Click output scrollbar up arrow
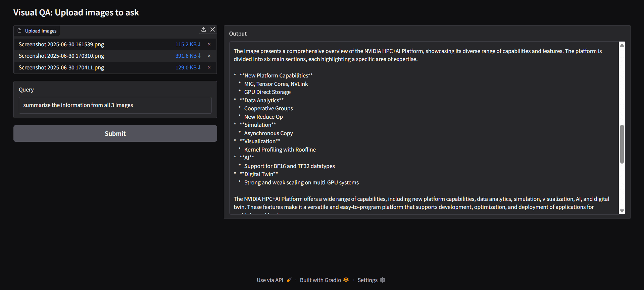644x290 pixels. (622, 45)
